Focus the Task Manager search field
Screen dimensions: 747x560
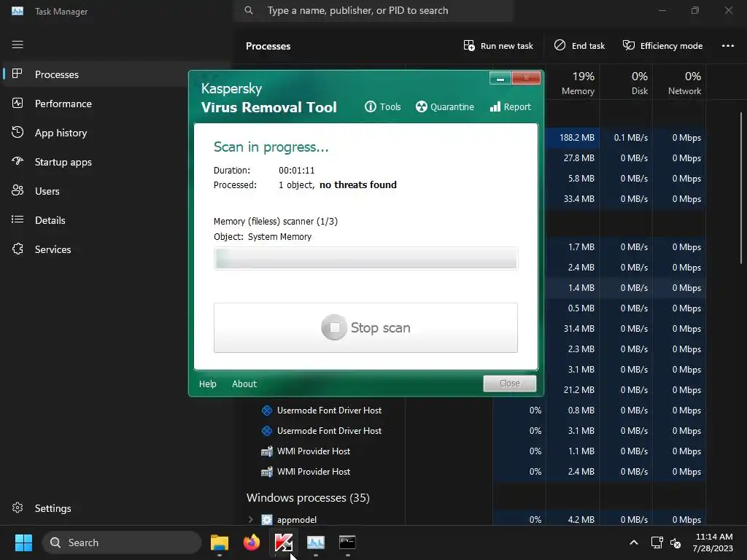(373, 10)
